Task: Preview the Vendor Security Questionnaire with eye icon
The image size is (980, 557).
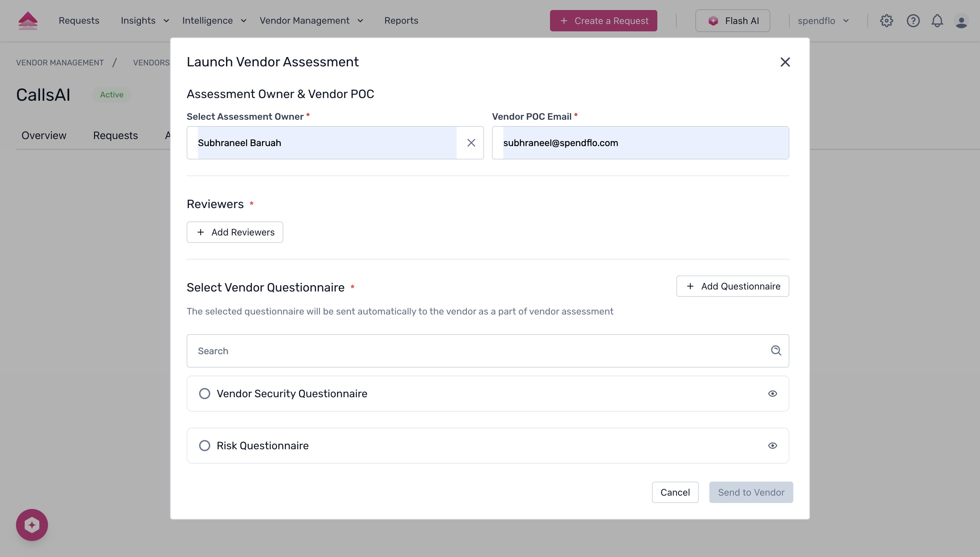Action: [x=772, y=393]
